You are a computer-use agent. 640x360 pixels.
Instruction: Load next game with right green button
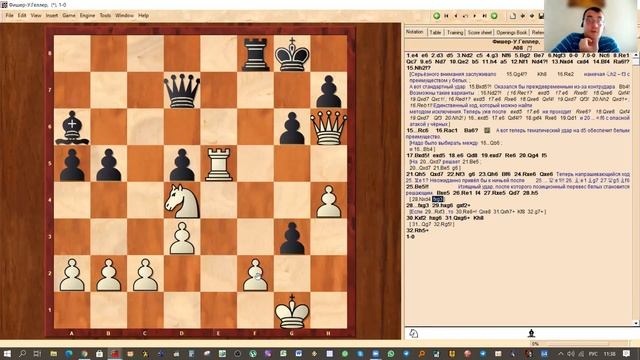coord(494,16)
